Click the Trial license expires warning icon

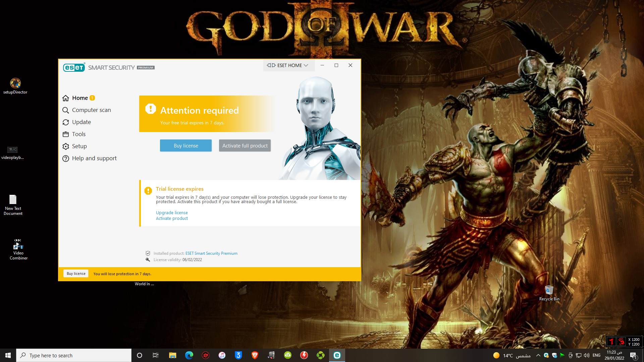coord(148,191)
